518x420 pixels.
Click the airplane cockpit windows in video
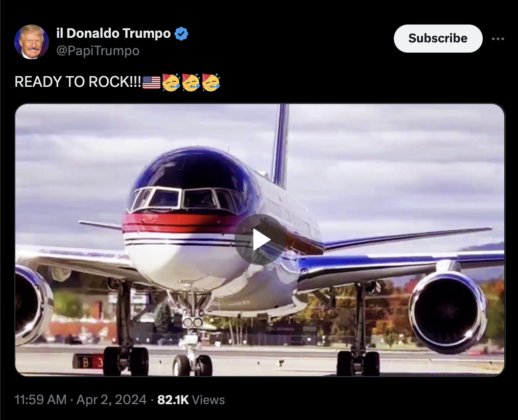pos(184,198)
